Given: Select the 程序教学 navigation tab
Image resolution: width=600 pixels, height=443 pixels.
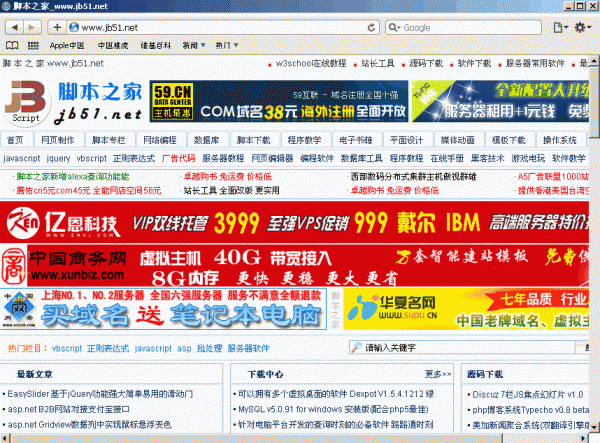Looking at the screenshot, I should pyautogui.click(x=304, y=140).
